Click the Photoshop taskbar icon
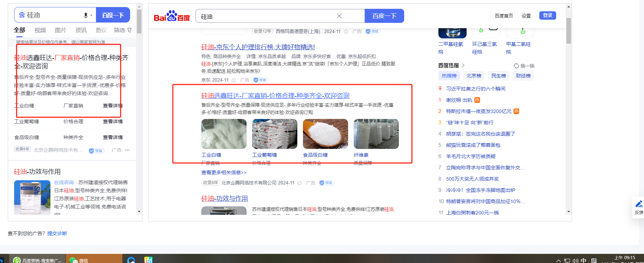 pyautogui.click(x=1, y=260)
